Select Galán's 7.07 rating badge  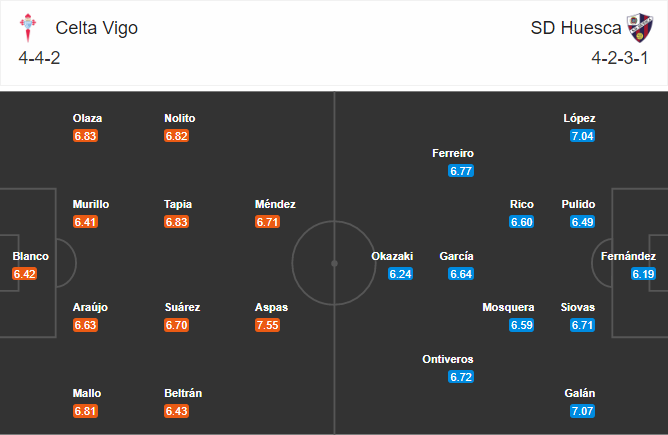(x=582, y=411)
